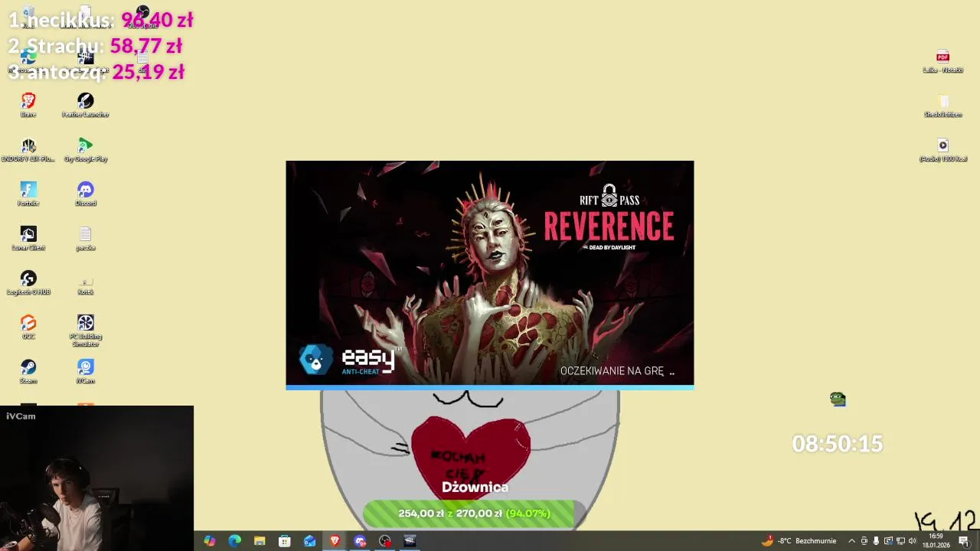The height and width of the screenshot is (551, 980).
Task: Switch to the purple chat app in taskbar
Action: [360, 541]
